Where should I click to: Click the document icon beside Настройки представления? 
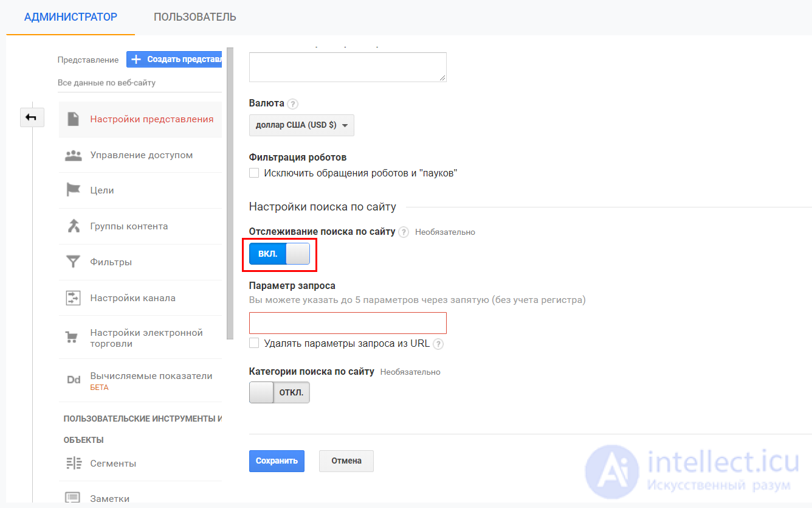point(74,119)
